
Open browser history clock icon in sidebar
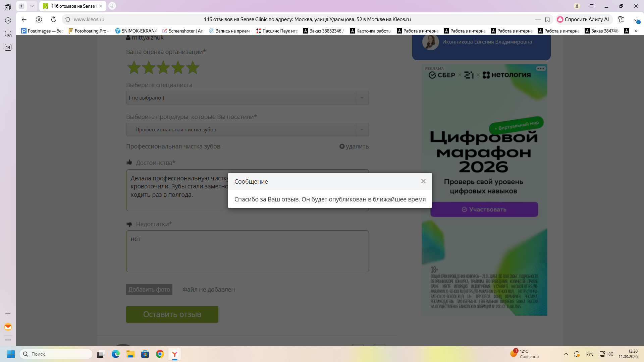(x=8, y=20)
